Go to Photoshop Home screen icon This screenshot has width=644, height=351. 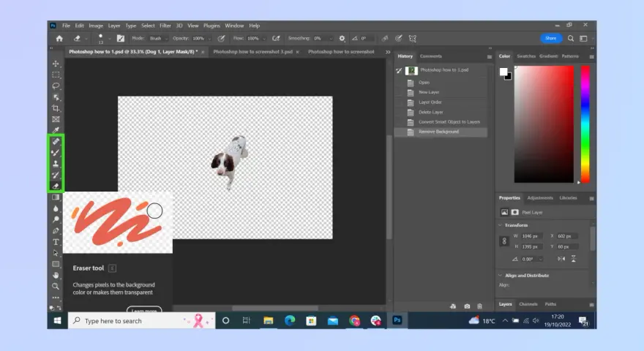pyautogui.click(x=59, y=39)
